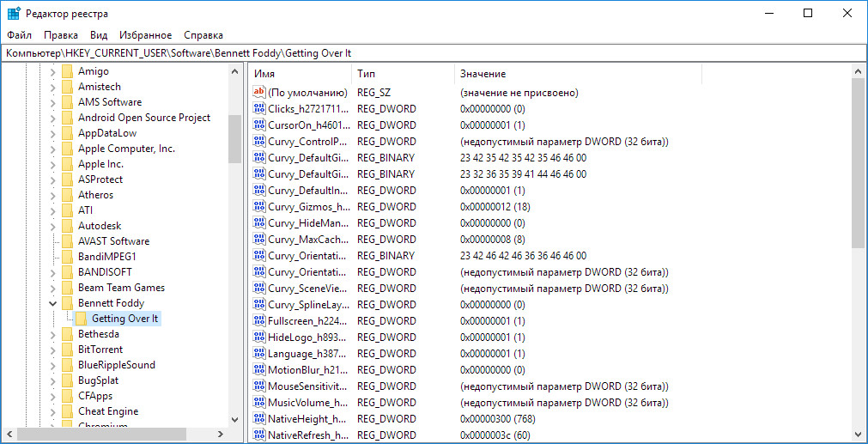Click the NativeRefresh_h value icon
868x444 pixels.
[258, 435]
